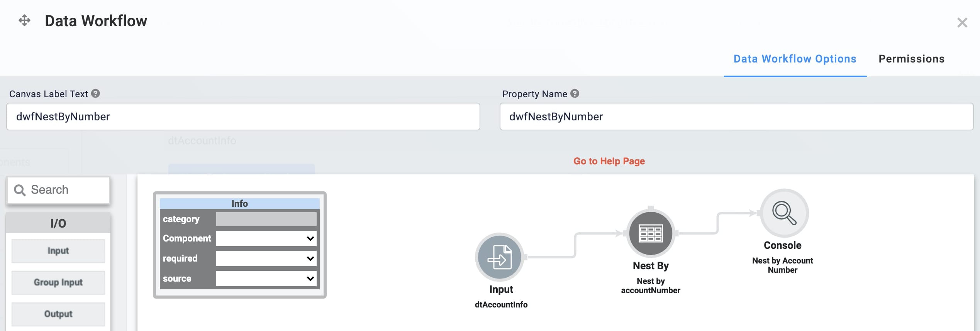Click the move handle icon beside Data Workflow
Screen dimensions: 980x331
tap(24, 20)
